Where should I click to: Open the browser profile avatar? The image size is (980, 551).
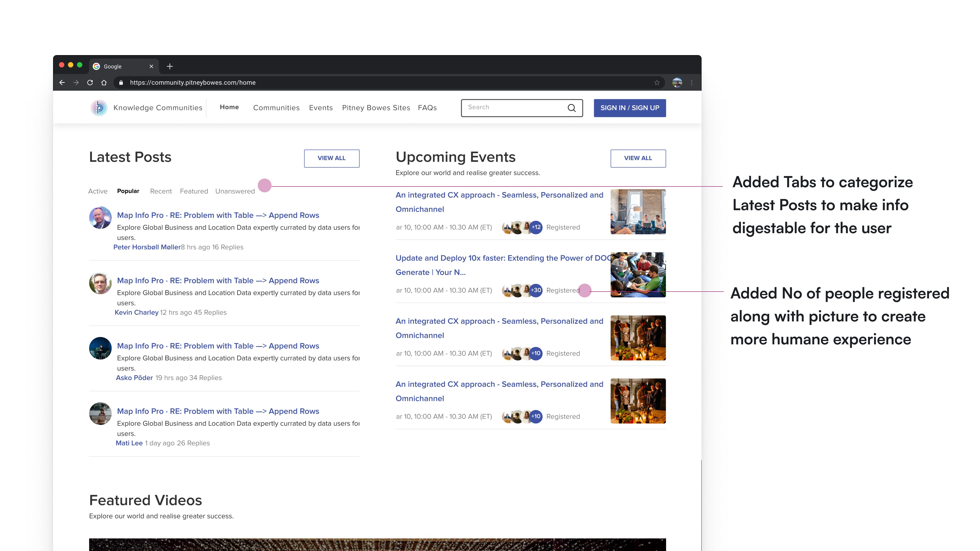click(x=677, y=82)
